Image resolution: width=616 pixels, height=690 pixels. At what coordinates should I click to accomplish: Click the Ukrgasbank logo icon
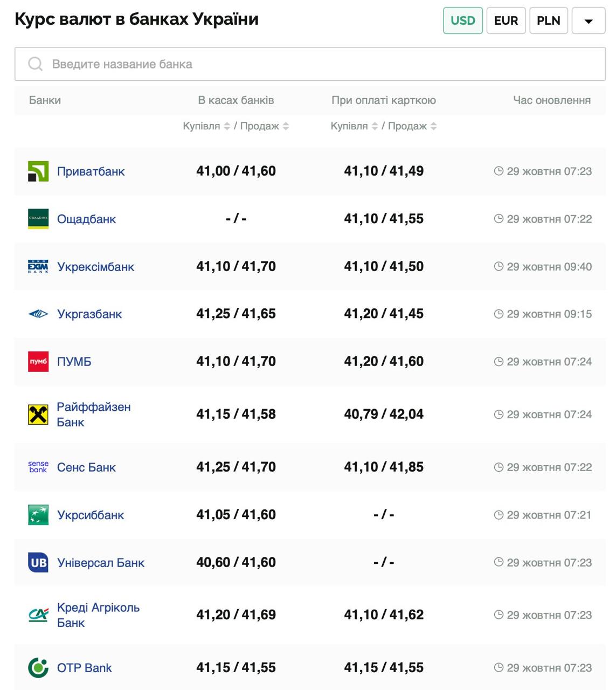pos(38,314)
